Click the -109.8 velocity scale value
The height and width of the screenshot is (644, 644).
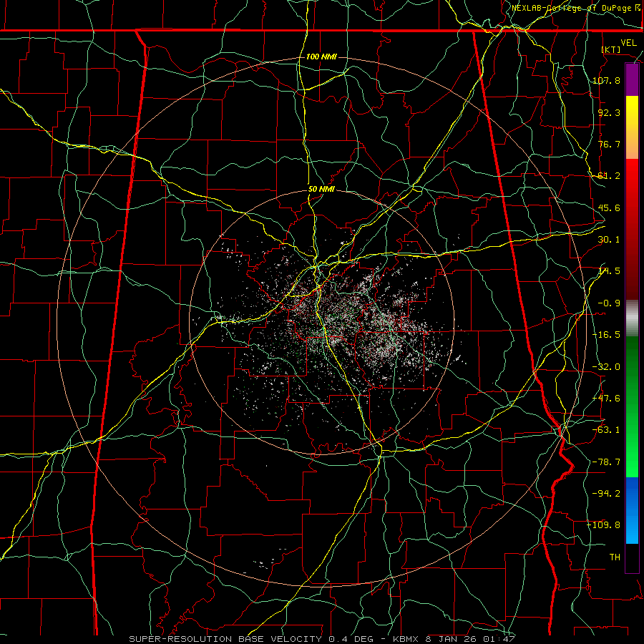pyautogui.click(x=603, y=525)
